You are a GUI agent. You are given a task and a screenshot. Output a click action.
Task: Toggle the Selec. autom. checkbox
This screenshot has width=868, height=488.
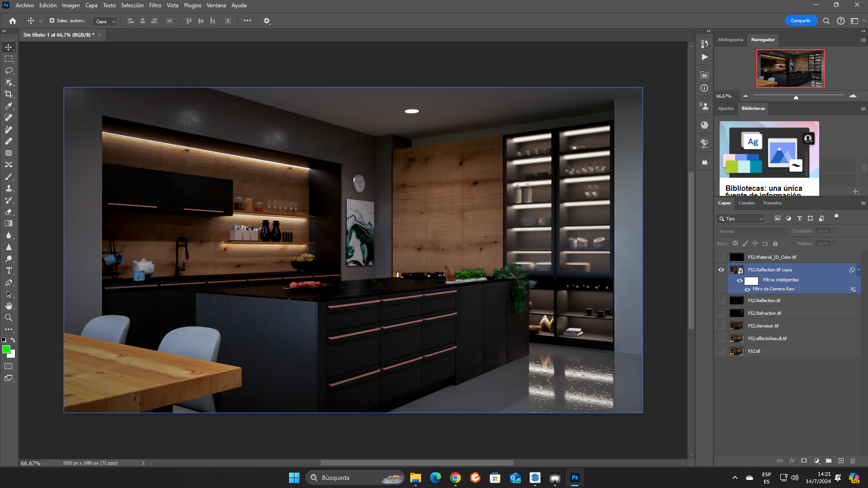coord(52,21)
